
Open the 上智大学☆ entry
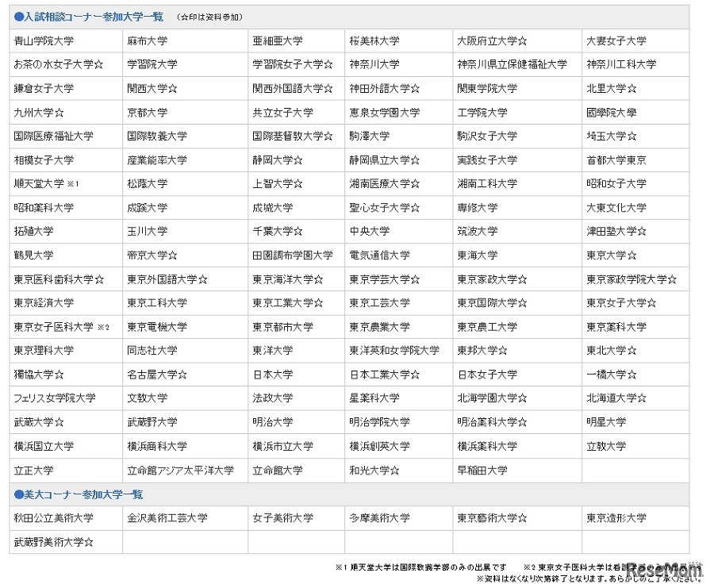click(x=274, y=183)
